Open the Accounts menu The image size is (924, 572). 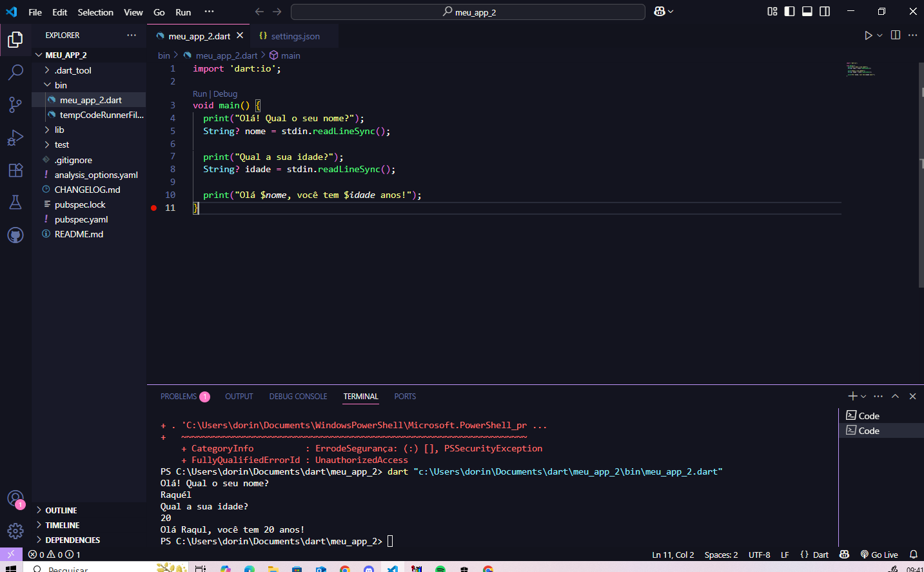[15, 498]
